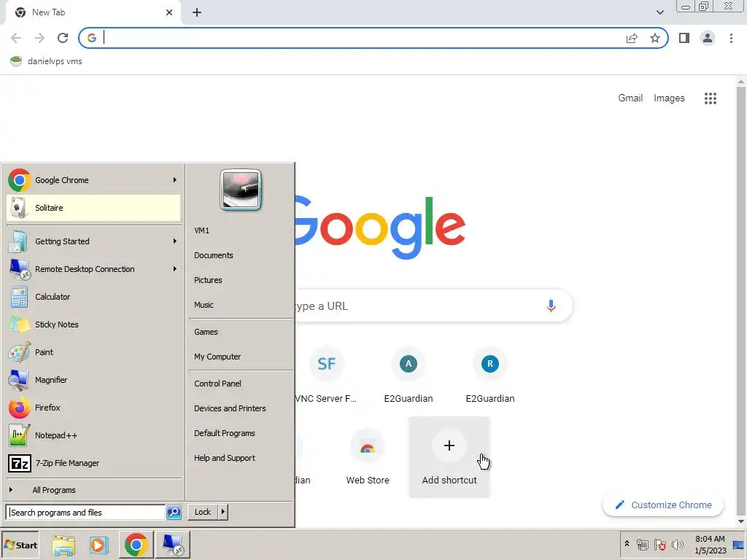Open the VNC Server shortcut tile
The width and height of the screenshot is (747, 560).
326,376
